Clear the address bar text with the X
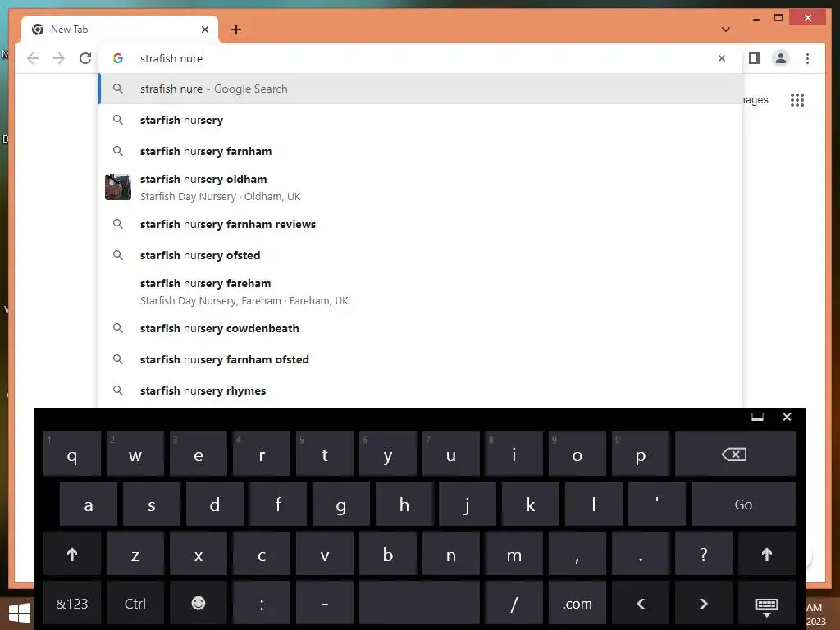The width and height of the screenshot is (840, 630). (722, 58)
